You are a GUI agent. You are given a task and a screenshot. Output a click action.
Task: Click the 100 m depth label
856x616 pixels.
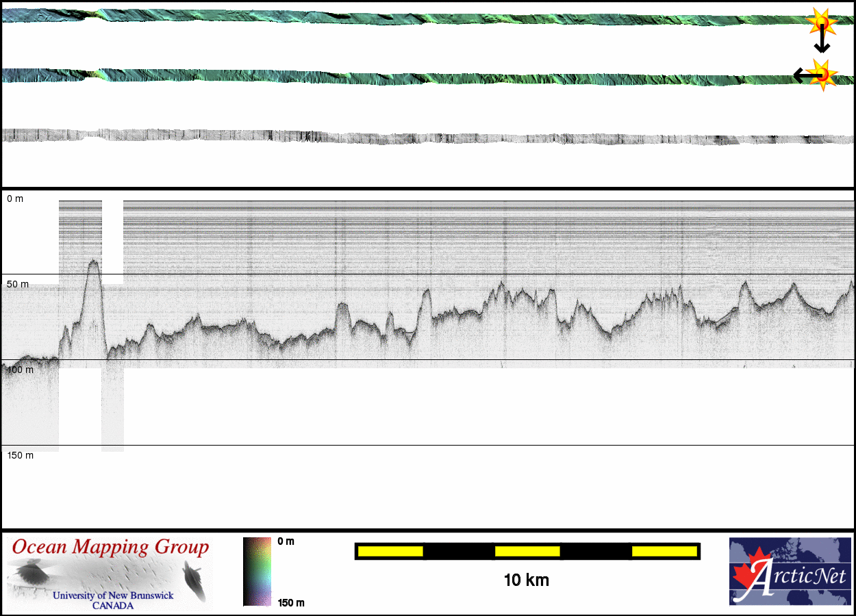[21, 370]
